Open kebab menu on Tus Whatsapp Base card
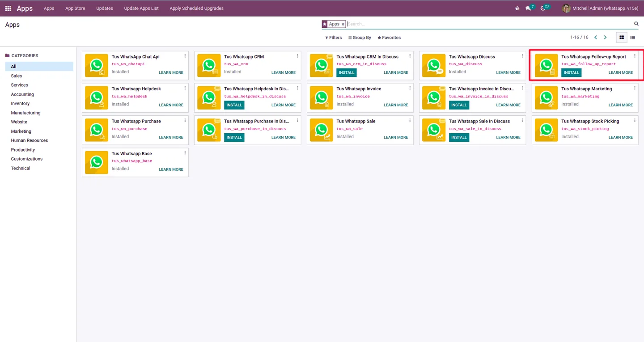 (x=185, y=153)
